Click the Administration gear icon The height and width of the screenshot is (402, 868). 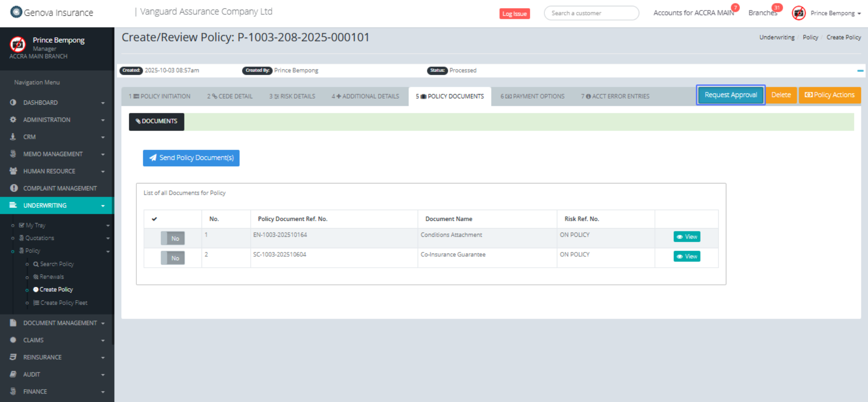point(13,120)
